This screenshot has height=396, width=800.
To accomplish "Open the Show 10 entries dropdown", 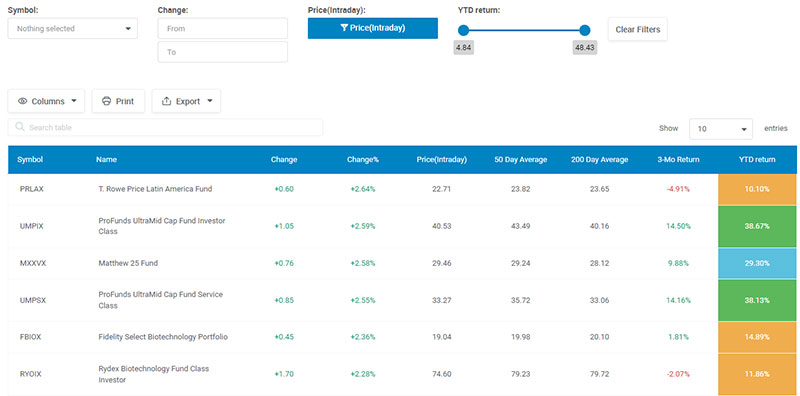I will [721, 129].
